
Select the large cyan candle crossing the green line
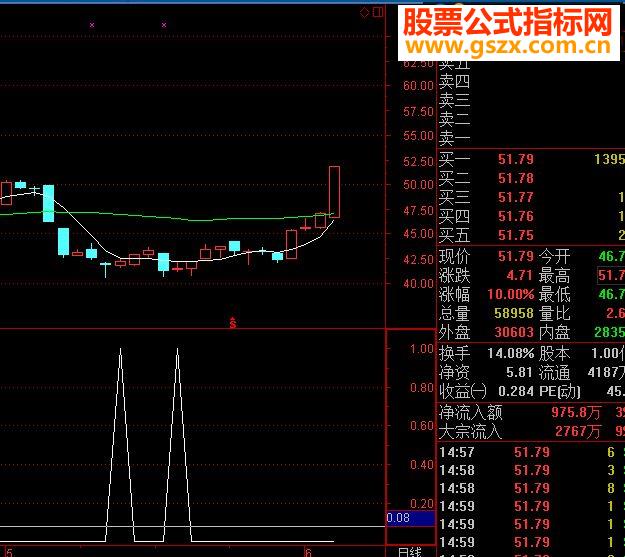(49, 203)
